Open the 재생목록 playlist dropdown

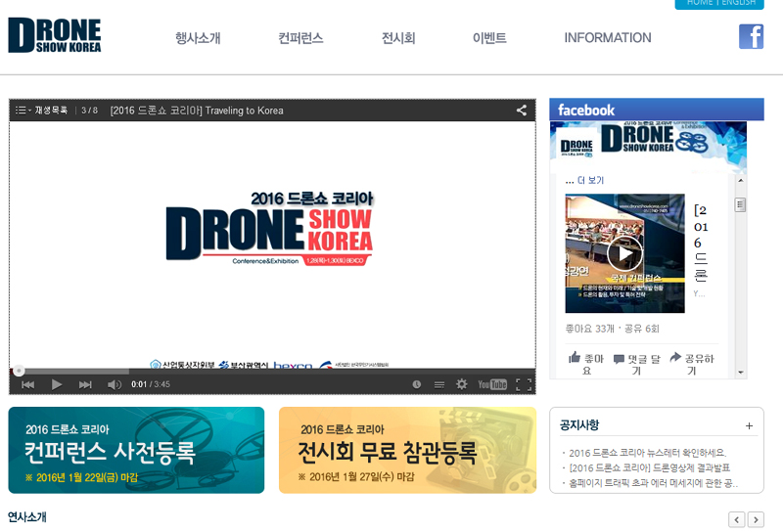41,111
